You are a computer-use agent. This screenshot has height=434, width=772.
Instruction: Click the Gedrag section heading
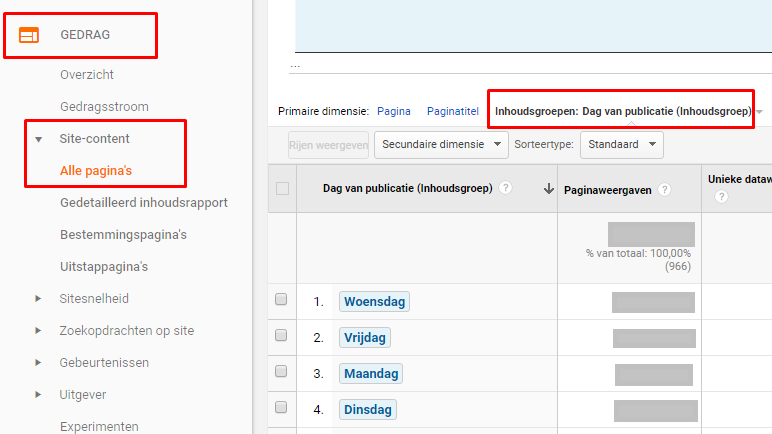pyautogui.click(x=85, y=35)
